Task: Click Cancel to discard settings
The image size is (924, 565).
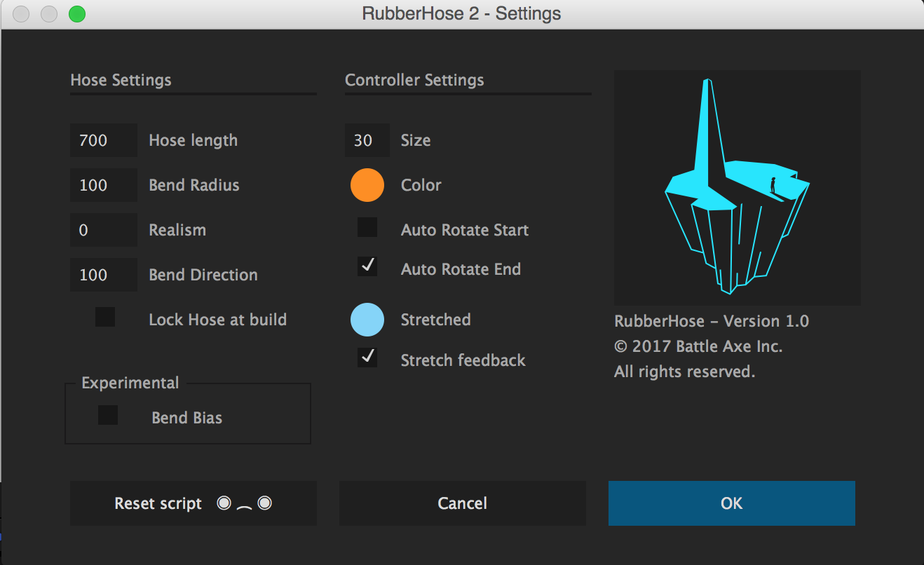Action: [x=463, y=503]
